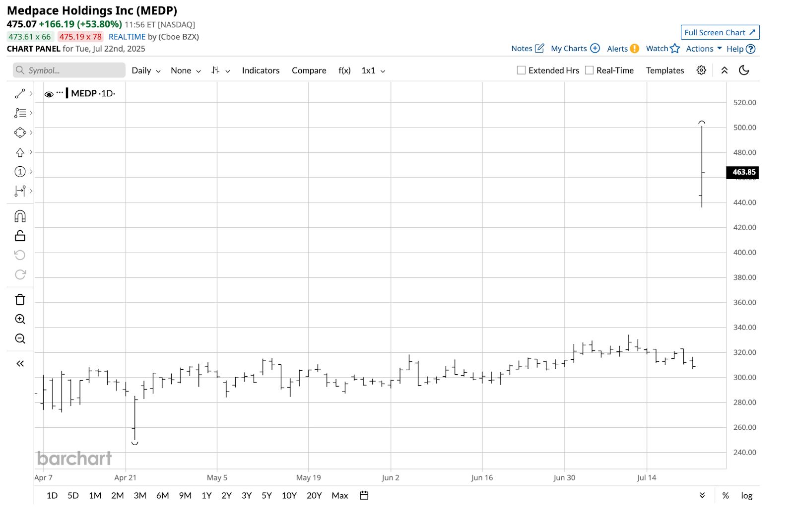Open the Indicators menu

point(261,70)
